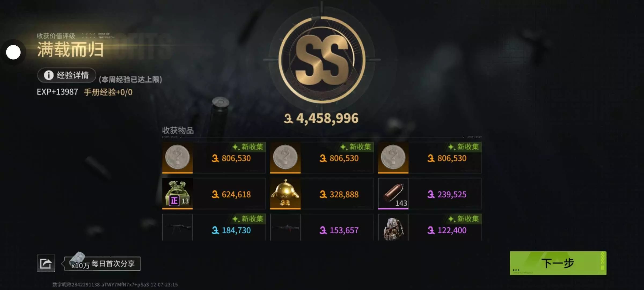644x290 pixels.
Task: Open 经验详情 experience details
Action: click(67, 75)
